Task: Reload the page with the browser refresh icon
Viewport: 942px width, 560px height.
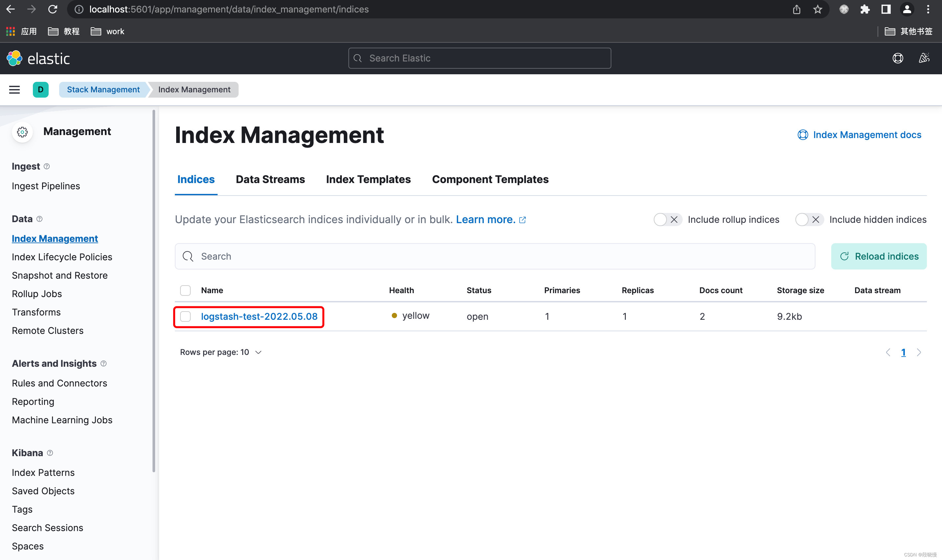Action: coord(53,9)
